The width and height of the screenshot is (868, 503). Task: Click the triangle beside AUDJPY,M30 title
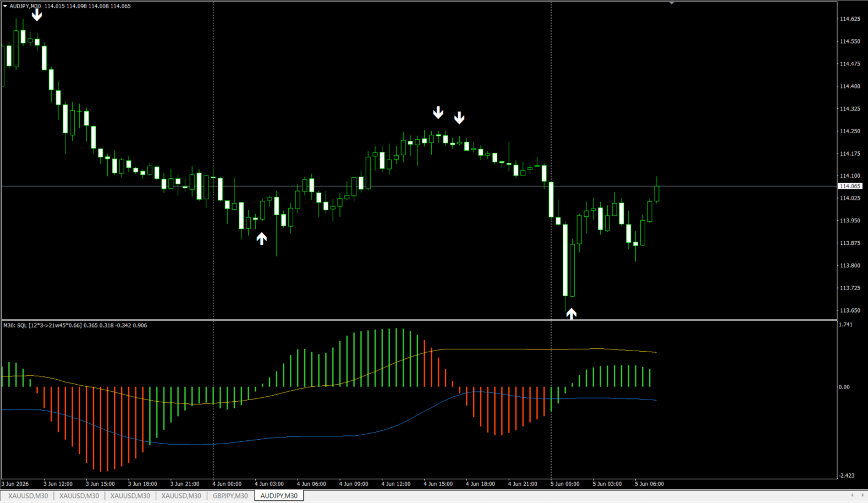click(x=5, y=6)
